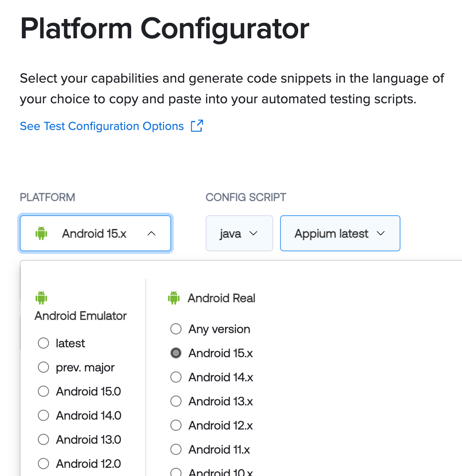Click the Android robot icon in Platform dropdown
Viewport: 462px width, 476px height.
click(x=41, y=233)
